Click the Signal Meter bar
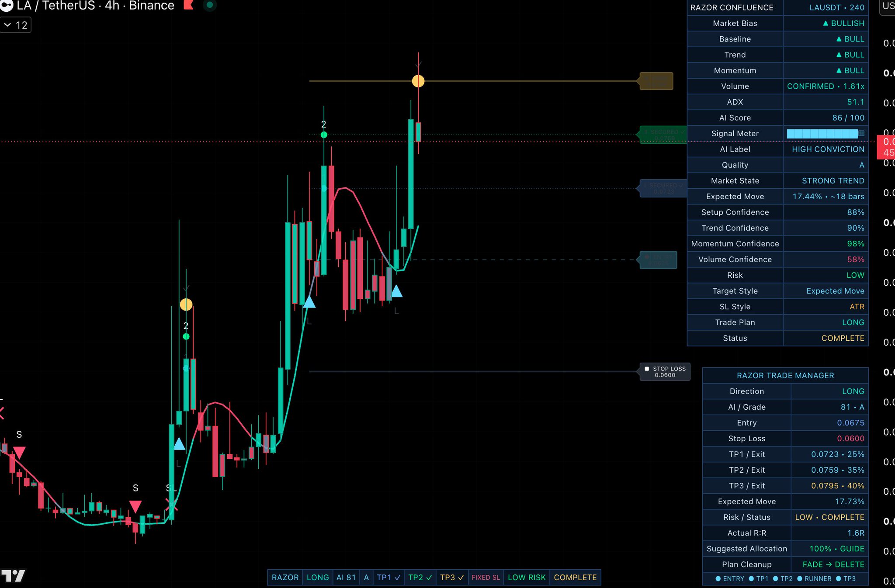 [826, 134]
